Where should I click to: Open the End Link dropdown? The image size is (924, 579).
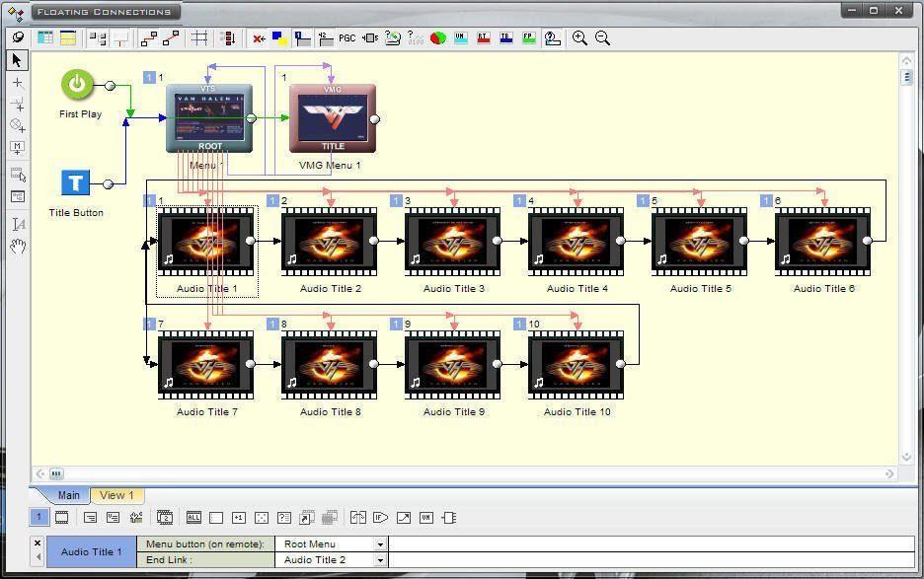pyautogui.click(x=380, y=560)
